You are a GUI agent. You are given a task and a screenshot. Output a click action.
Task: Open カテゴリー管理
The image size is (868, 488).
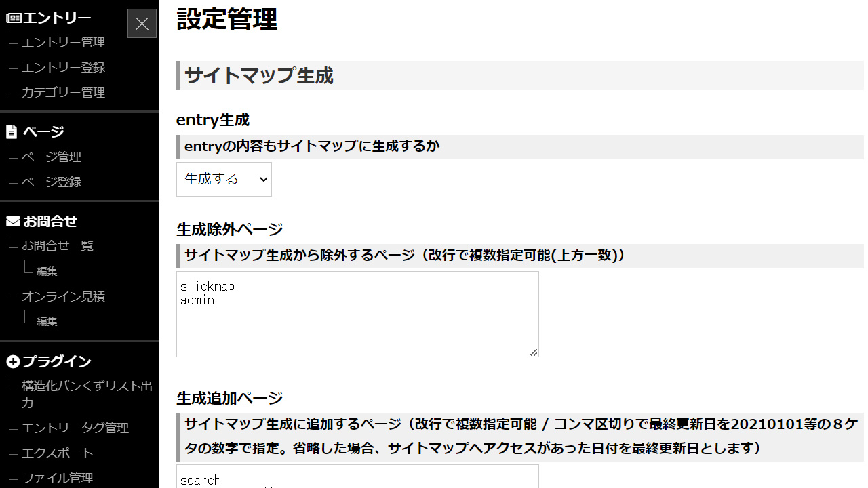coord(64,92)
